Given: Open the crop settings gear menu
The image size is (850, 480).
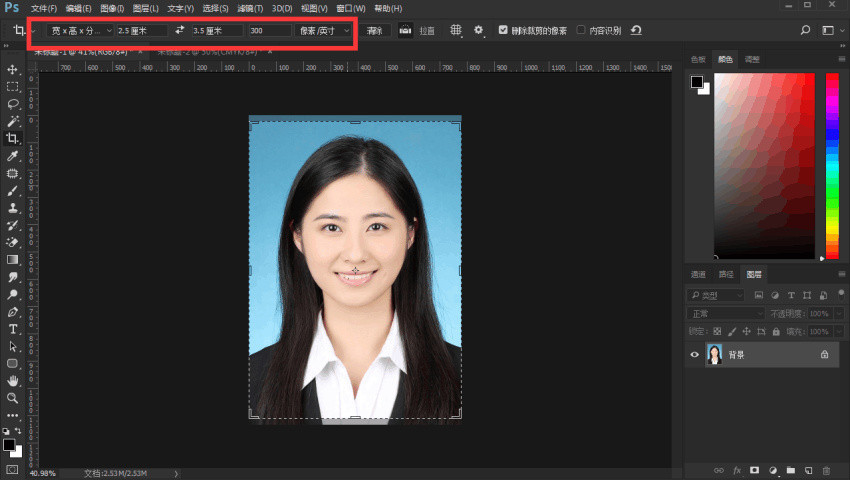Looking at the screenshot, I should click(x=478, y=30).
